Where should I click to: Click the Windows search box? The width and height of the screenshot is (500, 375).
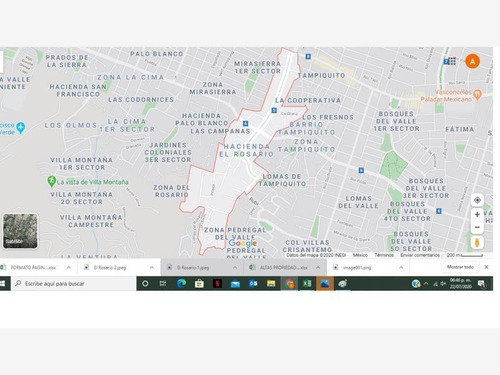[x=74, y=284]
